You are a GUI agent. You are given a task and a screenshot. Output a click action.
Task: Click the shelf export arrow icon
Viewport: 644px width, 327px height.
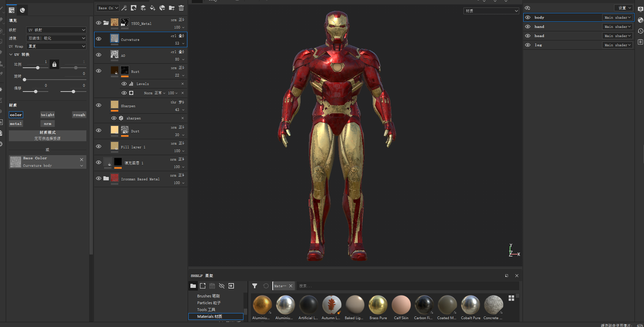231,286
